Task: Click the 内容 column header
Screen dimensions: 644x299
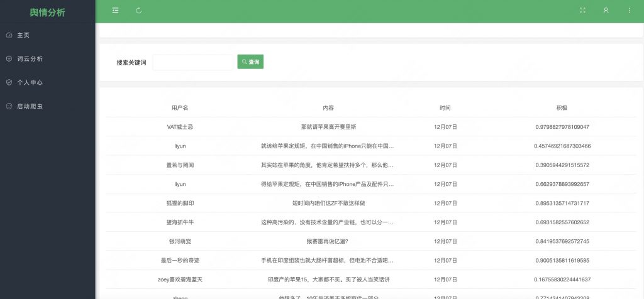Action: pyautogui.click(x=328, y=108)
